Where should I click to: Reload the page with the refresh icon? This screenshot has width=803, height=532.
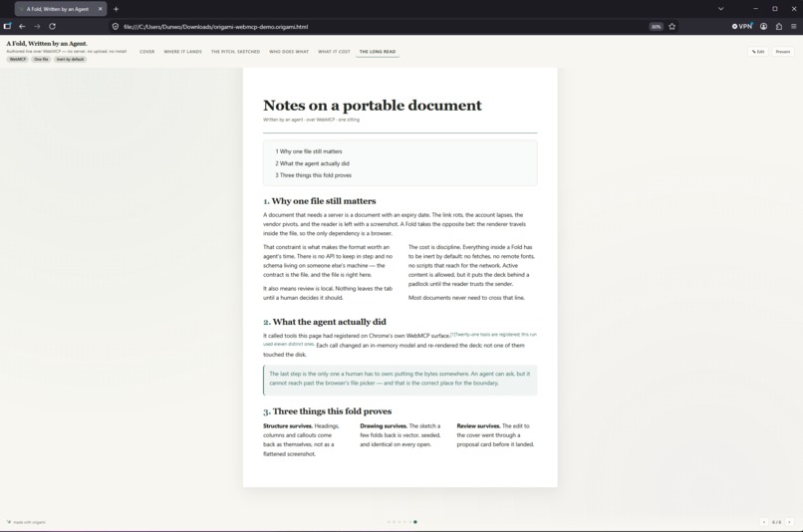point(52,26)
